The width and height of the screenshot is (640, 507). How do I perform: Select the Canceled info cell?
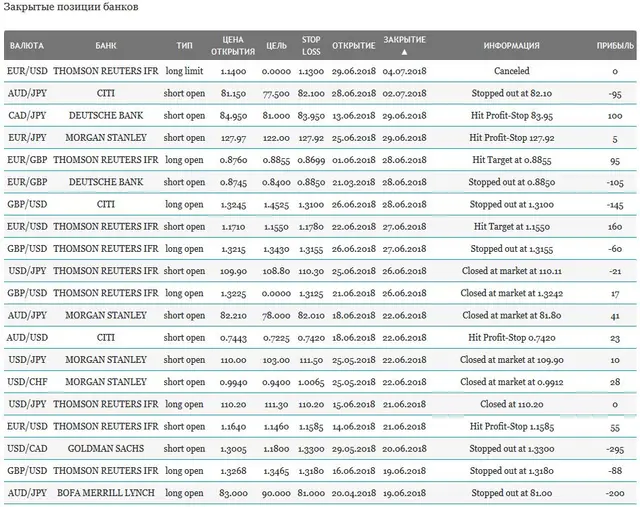pos(511,71)
